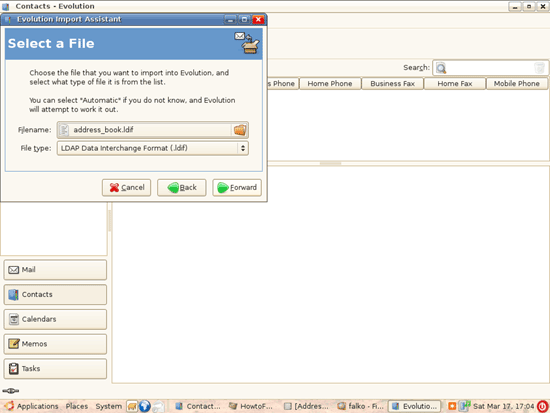
Task: Launch the web browser globe icon
Action: 145,406
